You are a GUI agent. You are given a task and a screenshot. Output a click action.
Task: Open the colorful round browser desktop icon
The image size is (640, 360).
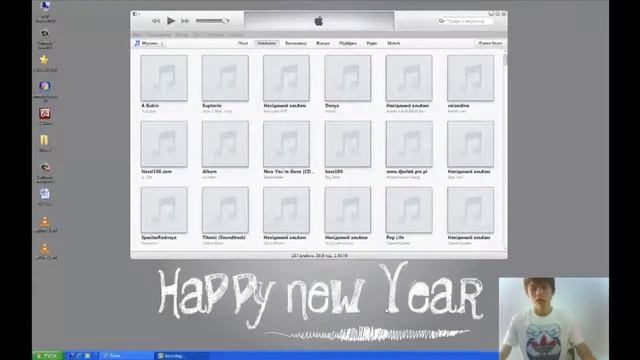pyautogui.click(x=45, y=87)
